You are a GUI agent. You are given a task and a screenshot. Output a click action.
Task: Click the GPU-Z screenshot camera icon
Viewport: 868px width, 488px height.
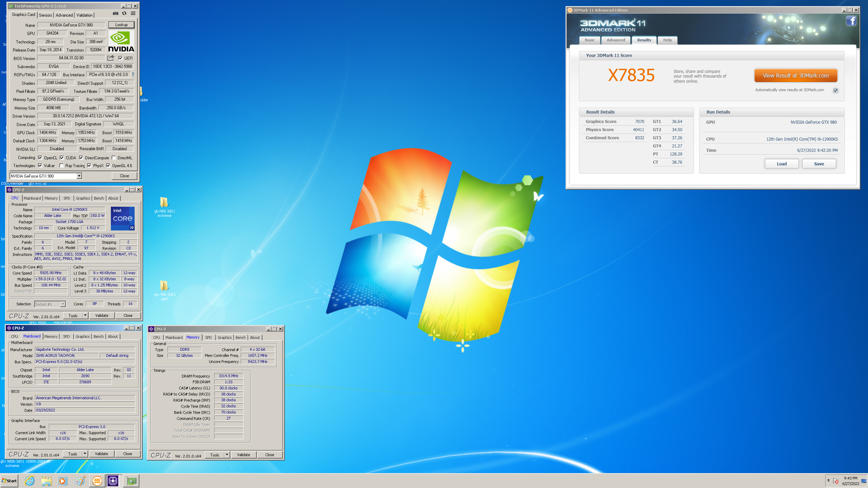[116, 14]
